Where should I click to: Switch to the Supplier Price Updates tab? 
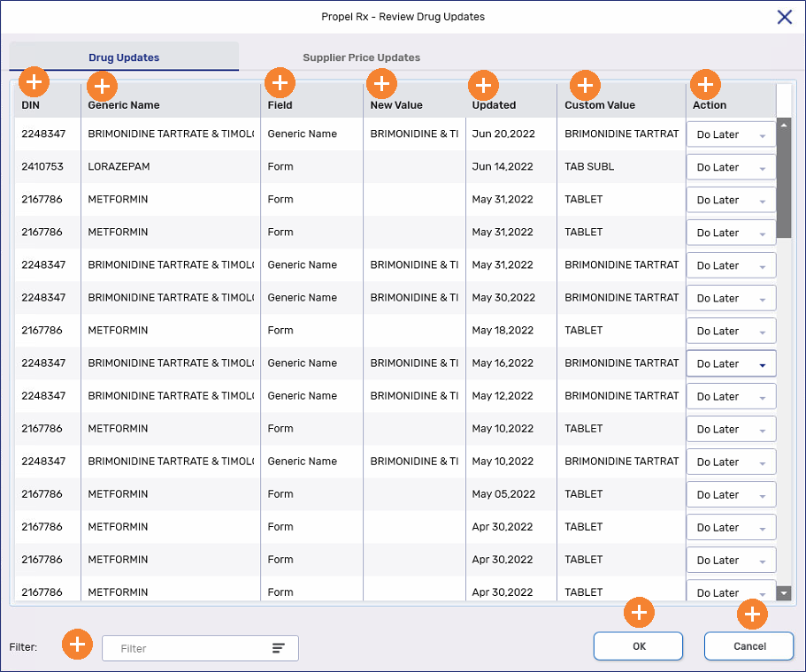point(361,57)
